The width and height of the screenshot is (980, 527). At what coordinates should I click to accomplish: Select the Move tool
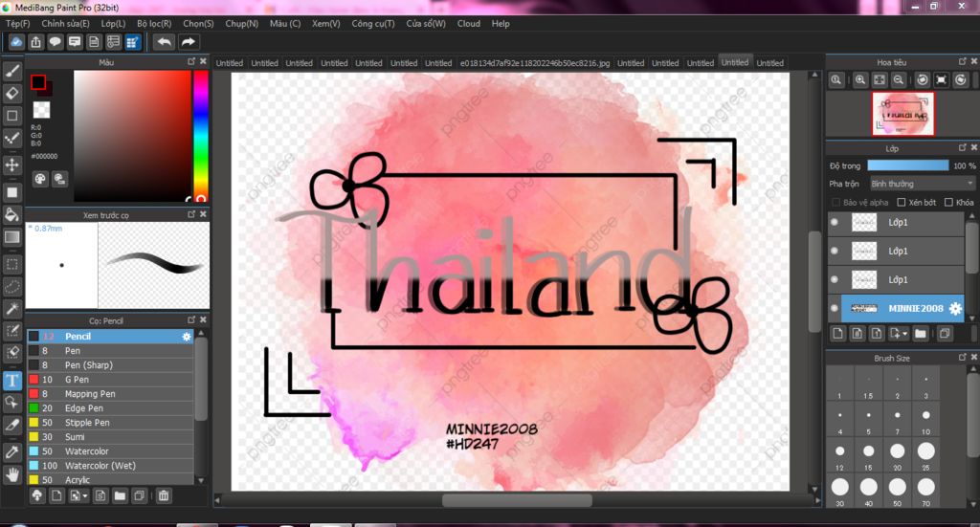point(12,165)
